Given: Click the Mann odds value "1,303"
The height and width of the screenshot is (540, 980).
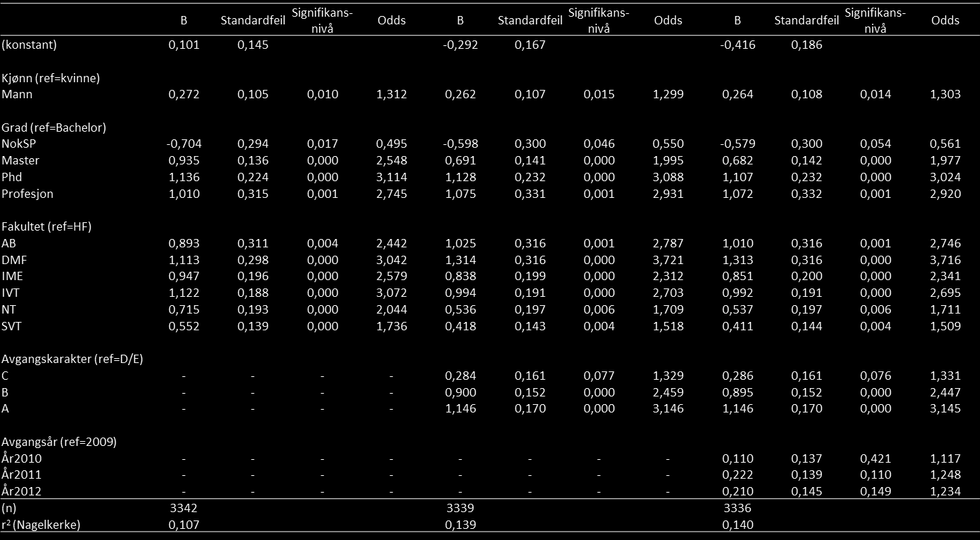Looking at the screenshot, I should (945, 94).
